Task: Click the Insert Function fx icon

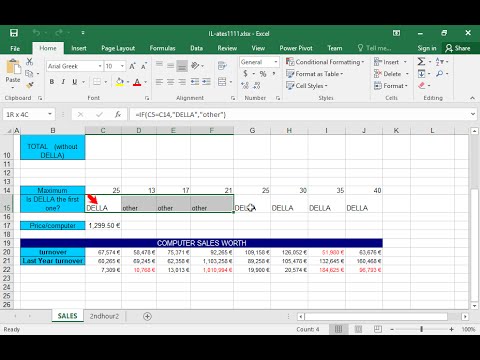Action: click(x=118, y=115)
